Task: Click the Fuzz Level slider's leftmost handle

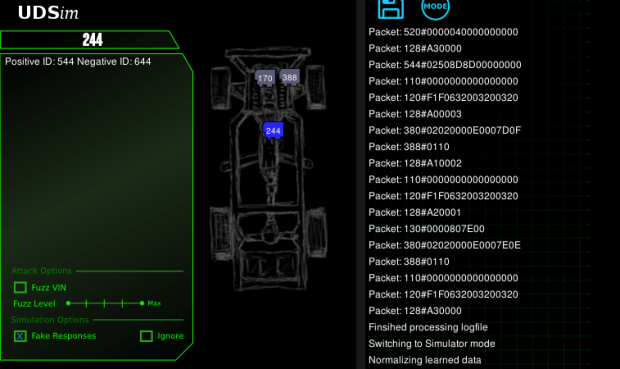Action: point(68,303)
